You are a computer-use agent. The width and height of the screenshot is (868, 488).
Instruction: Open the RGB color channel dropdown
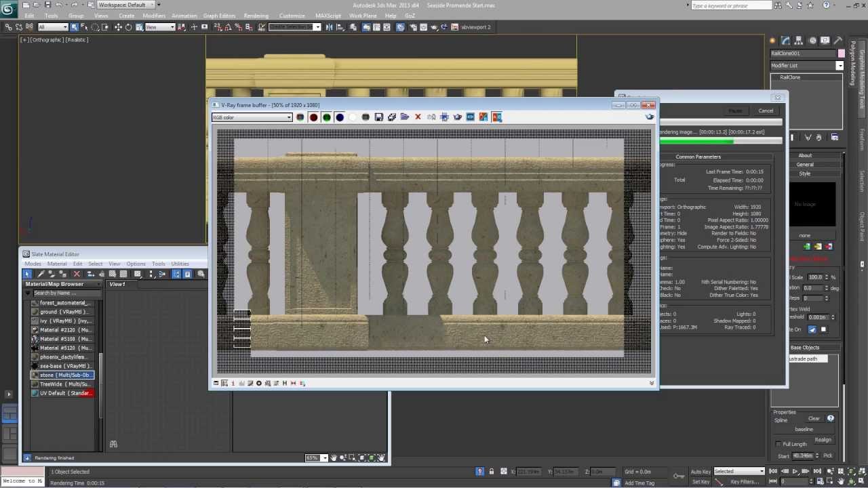tap(252, 117)
